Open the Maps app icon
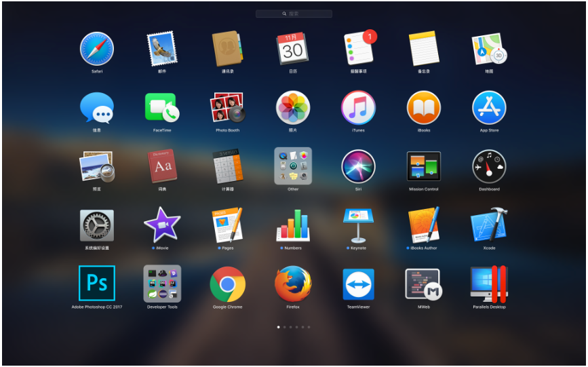The image size is (588, 367). tap(489, 49)
